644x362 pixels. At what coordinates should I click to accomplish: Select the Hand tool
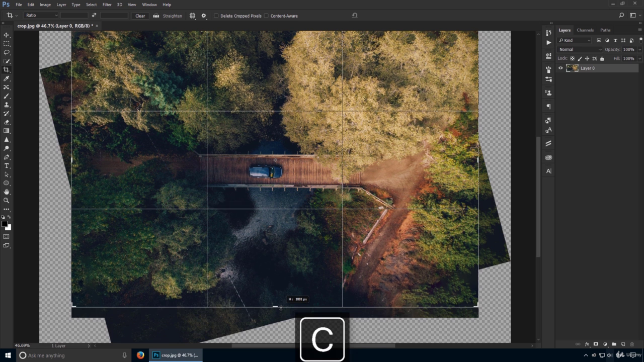(7, 192)
